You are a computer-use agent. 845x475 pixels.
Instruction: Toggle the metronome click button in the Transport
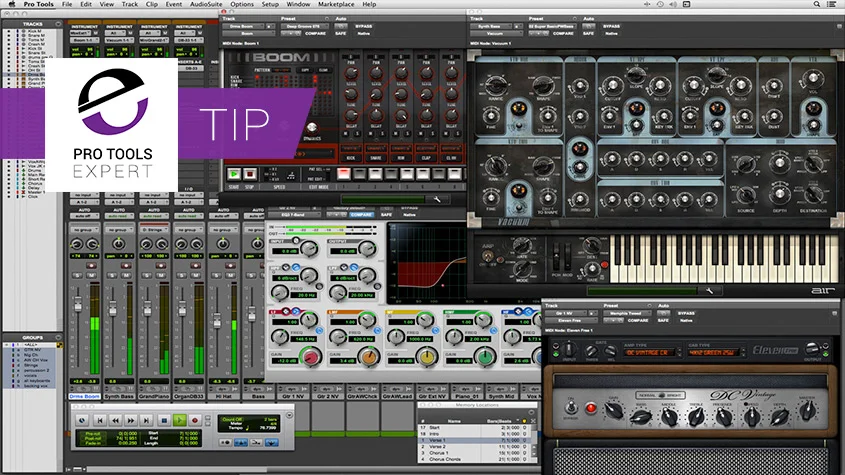(x=241, y=443)
